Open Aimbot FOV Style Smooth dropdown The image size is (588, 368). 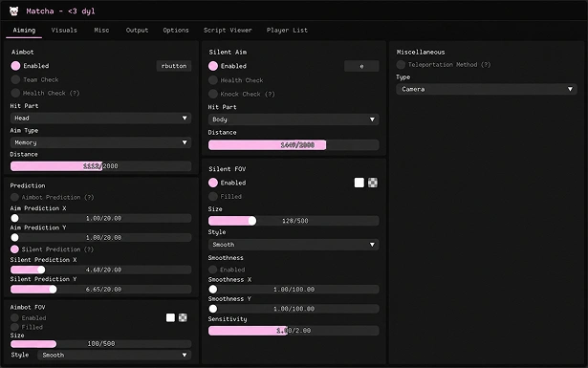tap(115, 355)
